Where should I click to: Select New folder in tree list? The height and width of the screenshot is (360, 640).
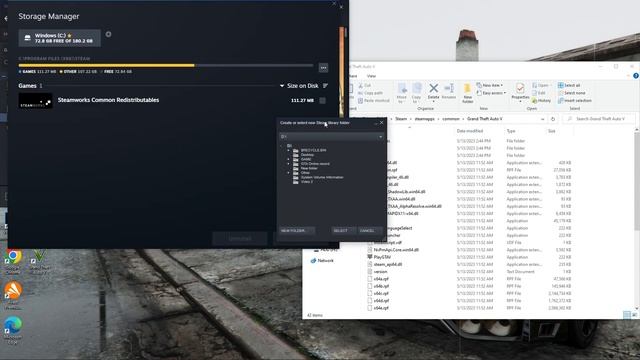(x=309, y=168)
